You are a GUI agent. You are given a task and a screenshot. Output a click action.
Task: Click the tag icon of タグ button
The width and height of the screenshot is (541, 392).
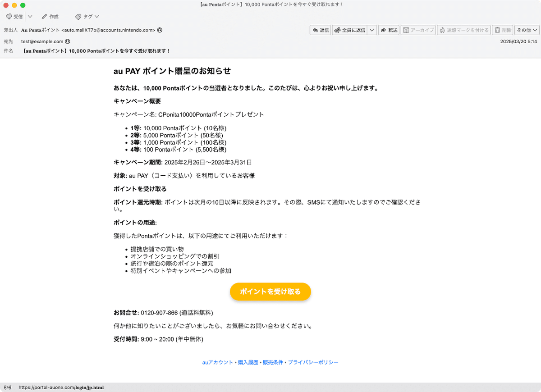coord(78,17)
